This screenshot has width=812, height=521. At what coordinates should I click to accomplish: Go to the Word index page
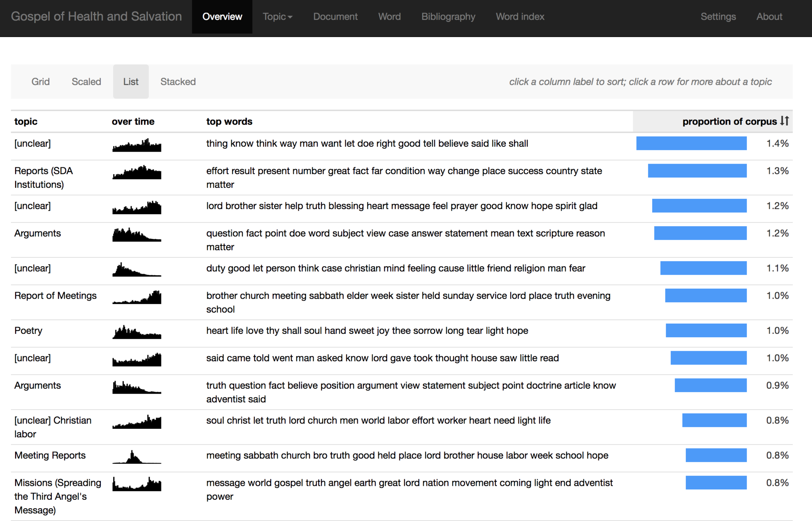pos(520,17)
